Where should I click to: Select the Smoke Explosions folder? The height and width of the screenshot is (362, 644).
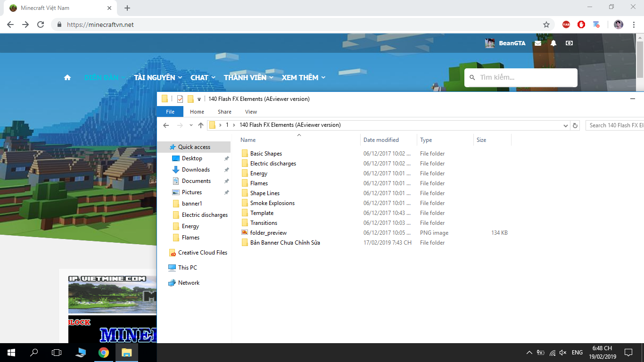tap(272, 203)
